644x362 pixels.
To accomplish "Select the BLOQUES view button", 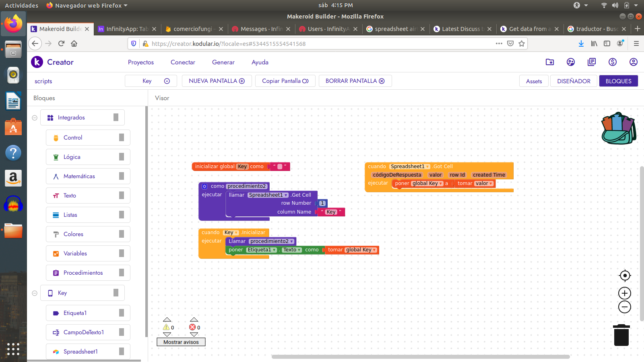I will click(618, 81).
